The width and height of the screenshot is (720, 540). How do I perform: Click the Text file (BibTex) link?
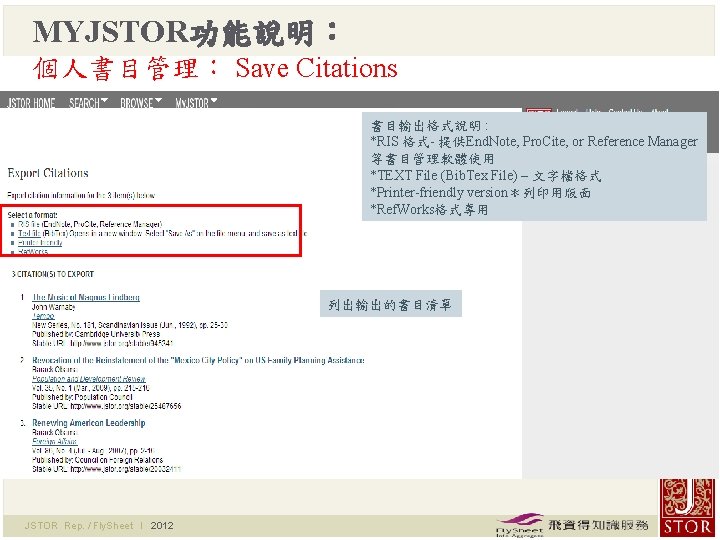29,233
